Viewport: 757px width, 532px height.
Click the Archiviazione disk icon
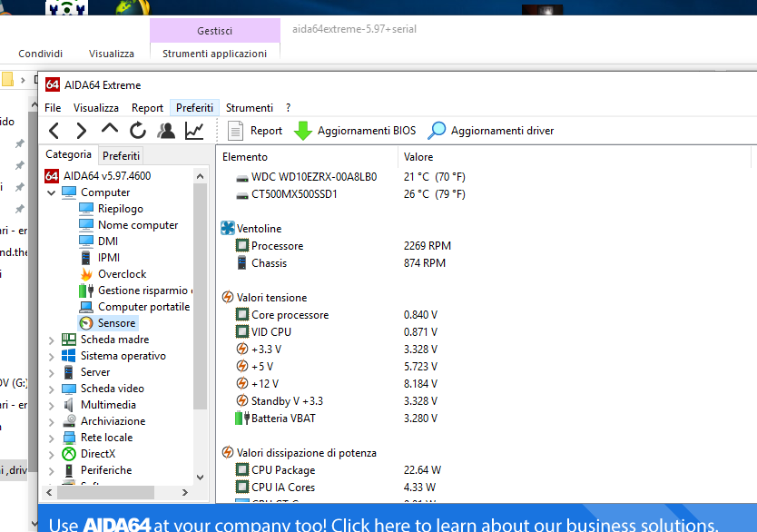click(69, 421)
